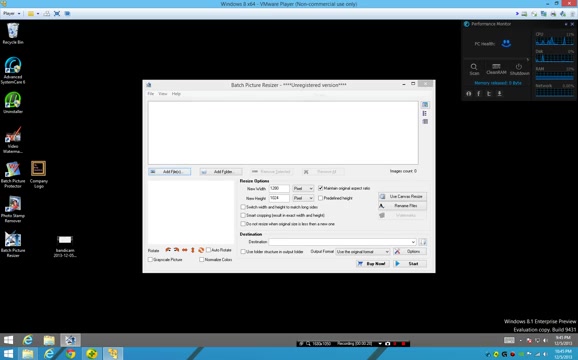
Task: Enable Auto Rotate checkbox
Action: coord(209,250)
